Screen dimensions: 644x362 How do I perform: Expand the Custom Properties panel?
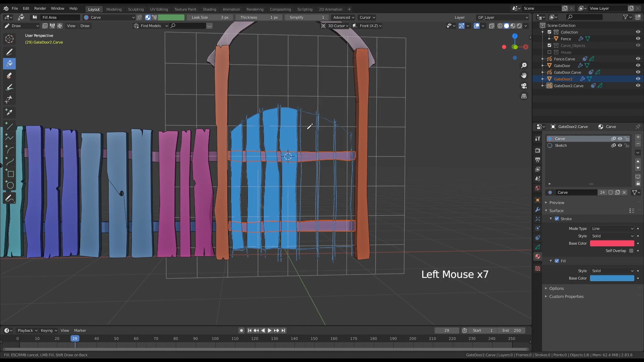[x=566, y=297]
